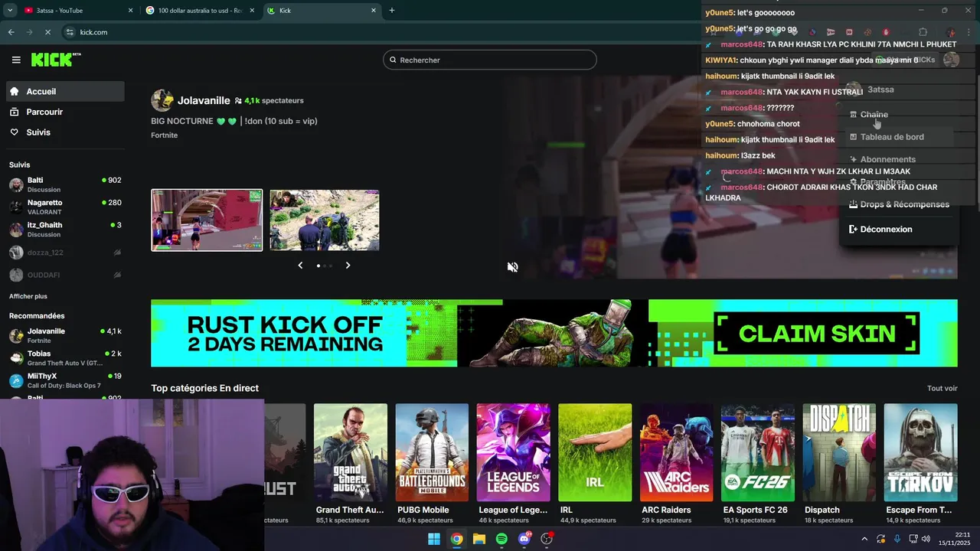Open Parcourir in the sidebar
Viewport: 980px width, 551px height.
point(66,112)
